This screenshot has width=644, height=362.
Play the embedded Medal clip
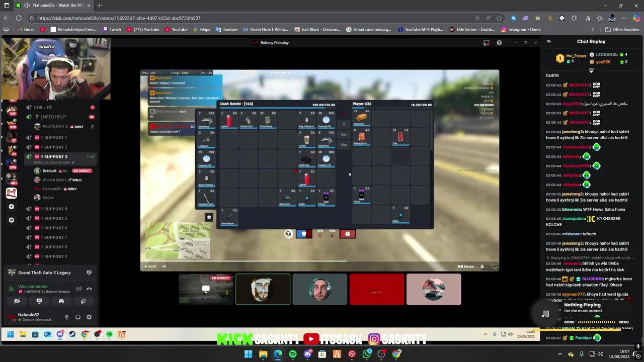[146, 266]
